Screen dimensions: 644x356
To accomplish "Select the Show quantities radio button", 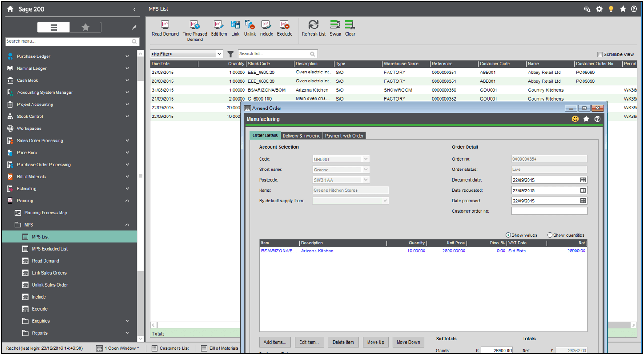I will (550, 235).
